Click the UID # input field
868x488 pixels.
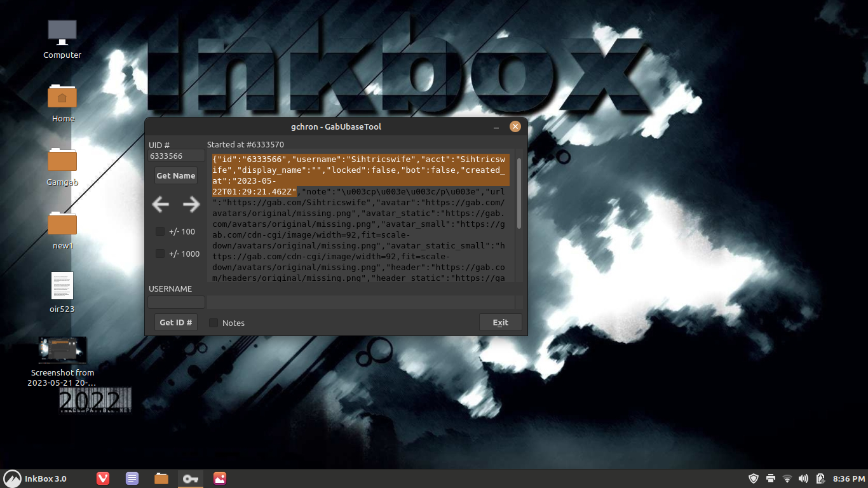click(177, 156)
